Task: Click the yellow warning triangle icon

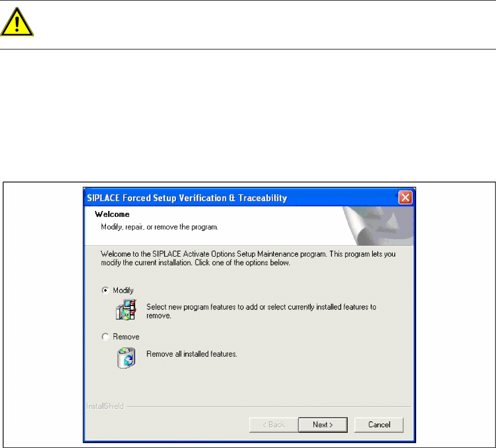Action: click(17, 22)
